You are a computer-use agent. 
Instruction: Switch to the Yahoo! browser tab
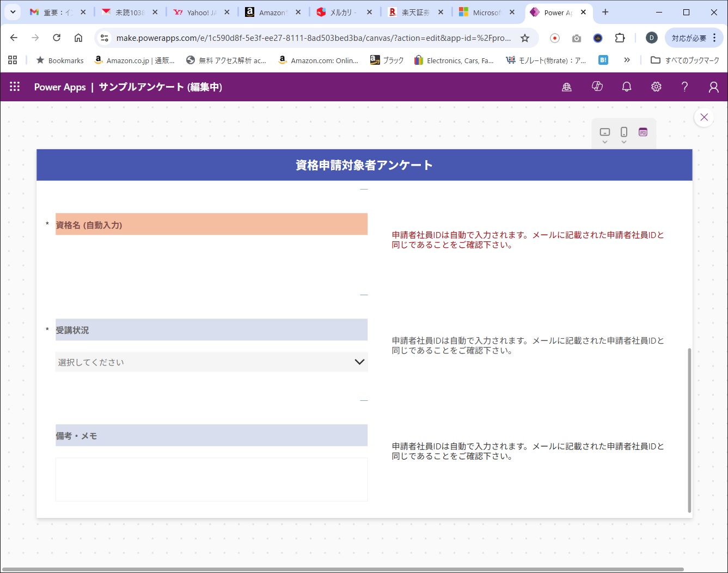pos(201,12)
